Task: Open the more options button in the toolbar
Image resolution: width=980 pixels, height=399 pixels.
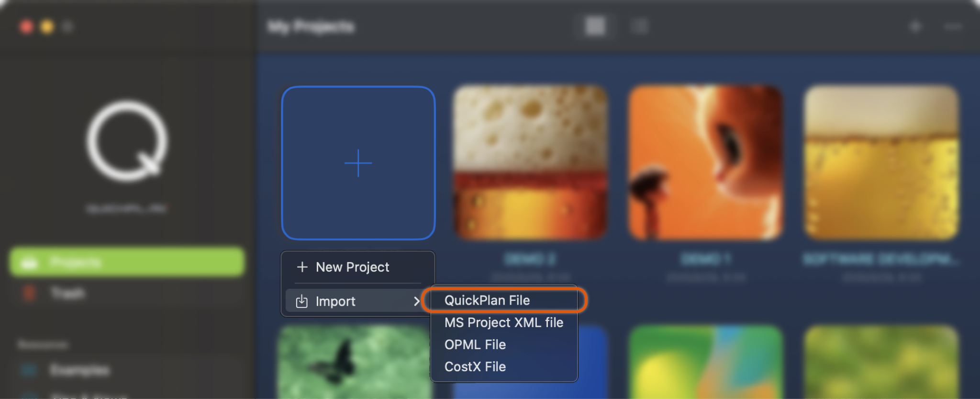Action: click(x=953, y=26)
